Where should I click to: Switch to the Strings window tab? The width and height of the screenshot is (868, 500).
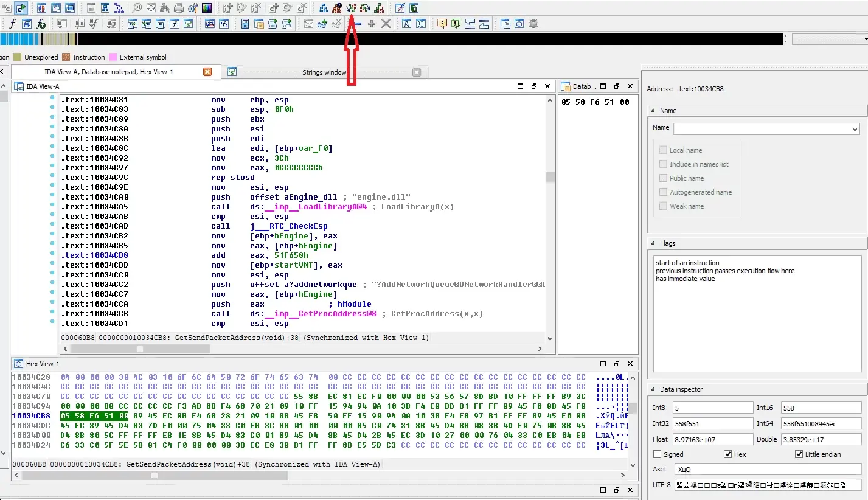pos(324,72)
